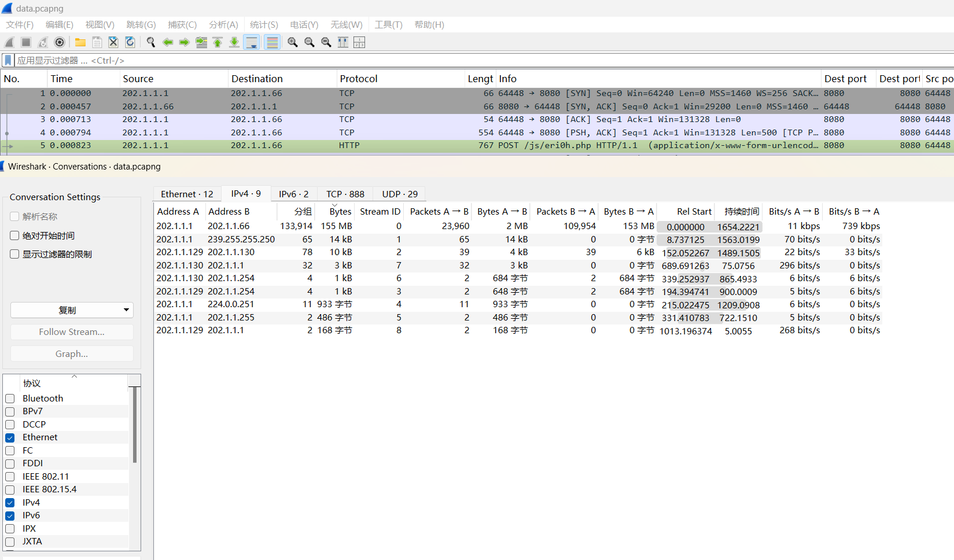Uncheck the IPv4 protocol box
Image resolution: width=954 pixels, height=560 pixels.
[10, 503]
